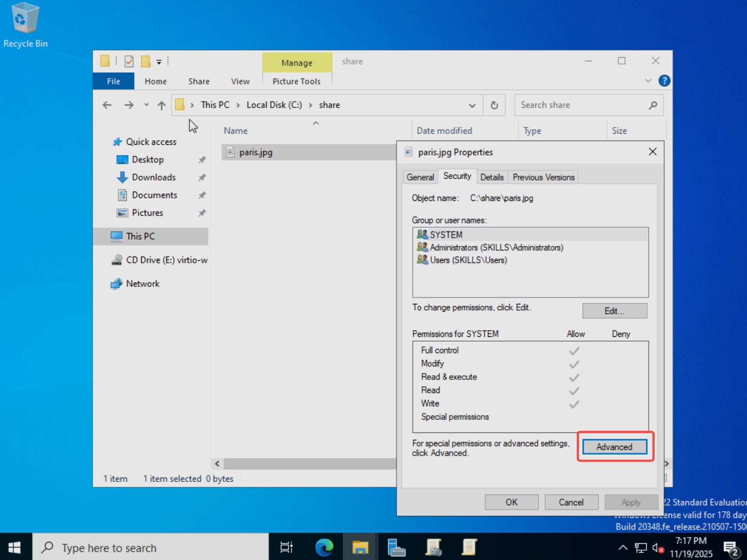
Task: Click the pin icon next to Desktop
Action: point(202,160)
